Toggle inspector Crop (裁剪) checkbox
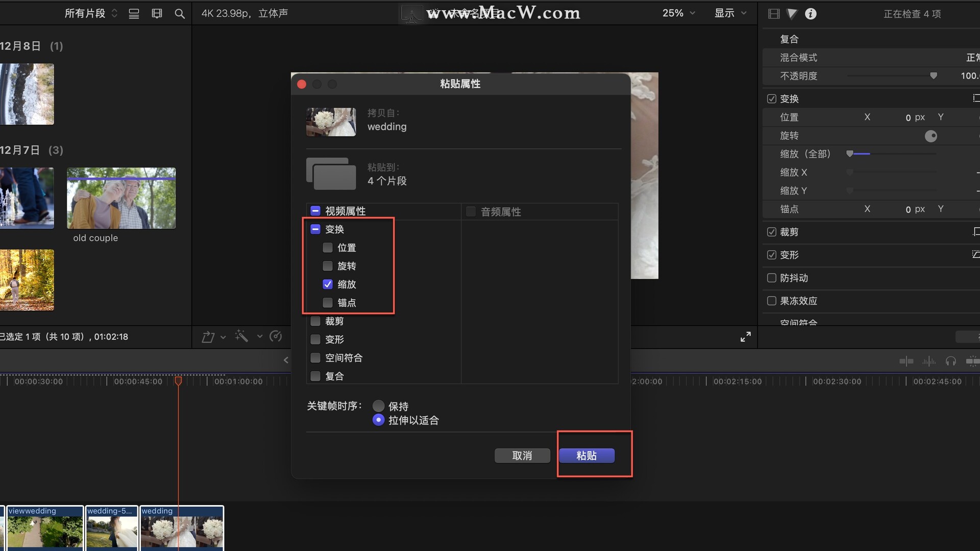980x551 pixels. [x=772, y=232]
